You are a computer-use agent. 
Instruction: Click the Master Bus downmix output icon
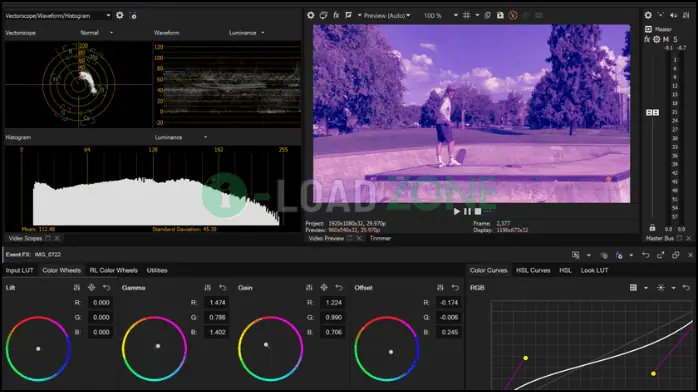(661, 15)
